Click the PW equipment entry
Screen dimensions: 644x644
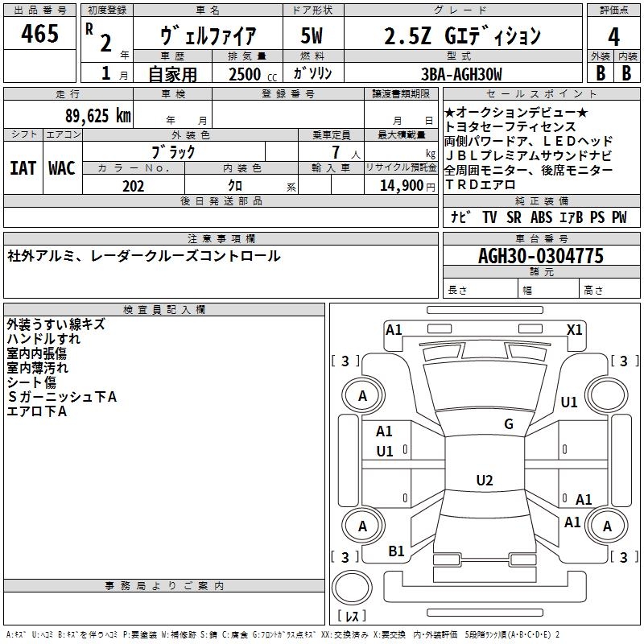tap(619, 217)
